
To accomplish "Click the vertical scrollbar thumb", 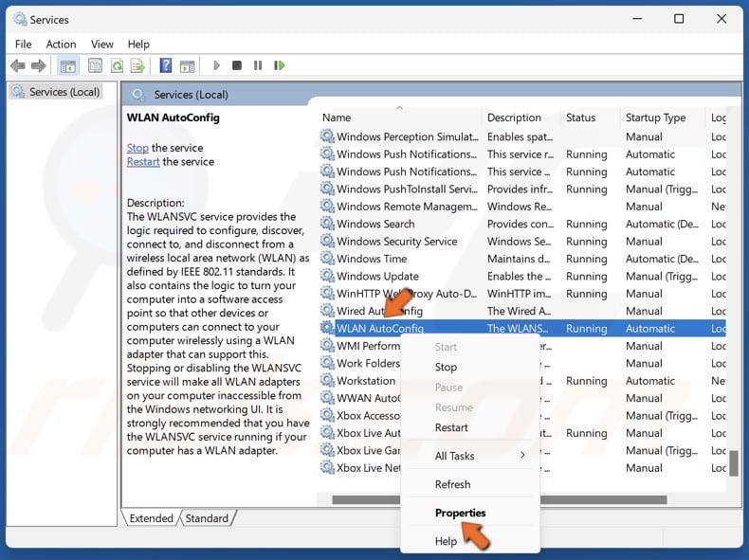I will coord(734,463).
